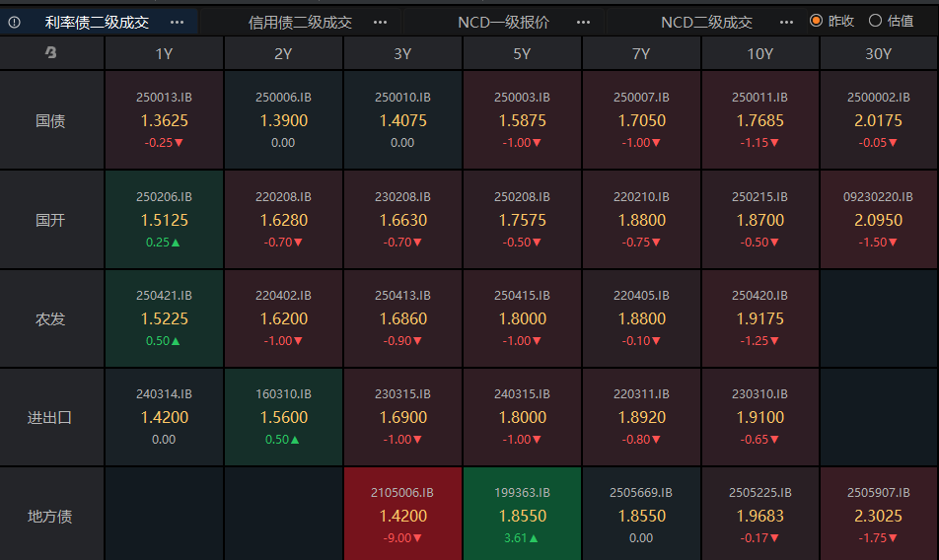Open bond 2505225.IB cell
This screenshot has width=939, height=560.
759,514
